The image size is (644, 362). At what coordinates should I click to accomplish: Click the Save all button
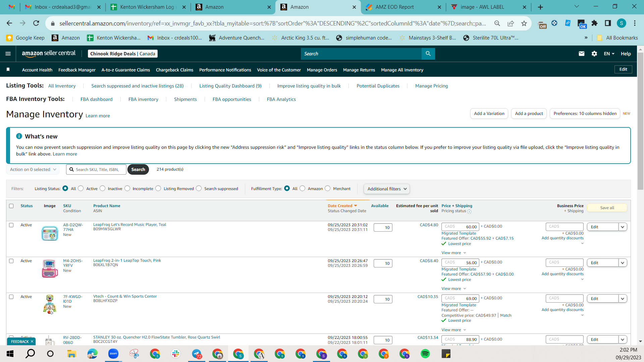[607, 208]
